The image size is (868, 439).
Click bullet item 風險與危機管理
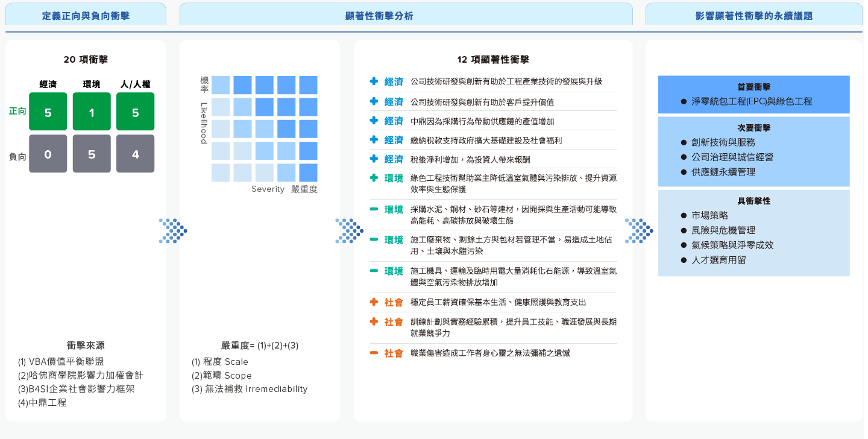coord(717,230)
